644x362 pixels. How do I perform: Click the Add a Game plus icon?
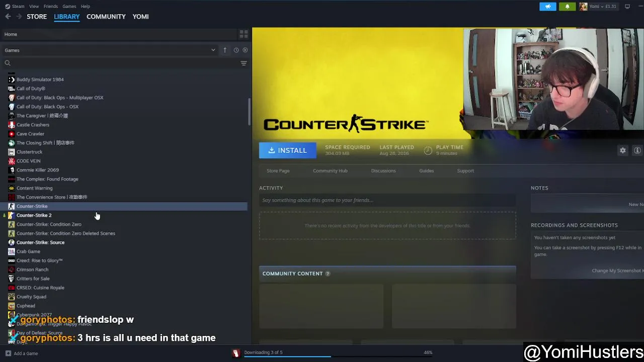8,353
